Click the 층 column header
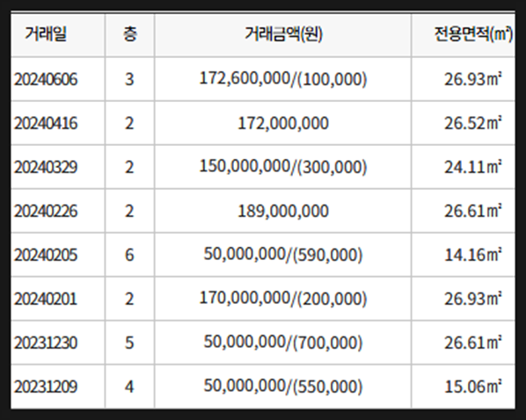 click(x=130, y=34)
